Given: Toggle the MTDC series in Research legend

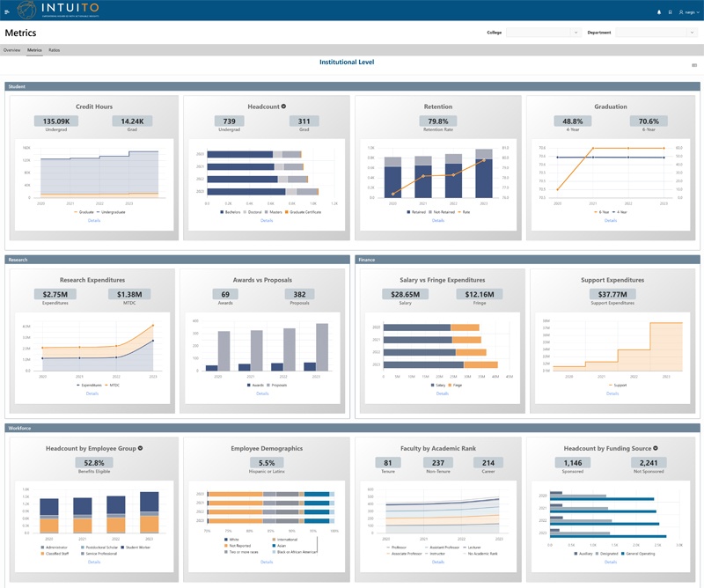Looking at the screenshot, I should 113,385.
